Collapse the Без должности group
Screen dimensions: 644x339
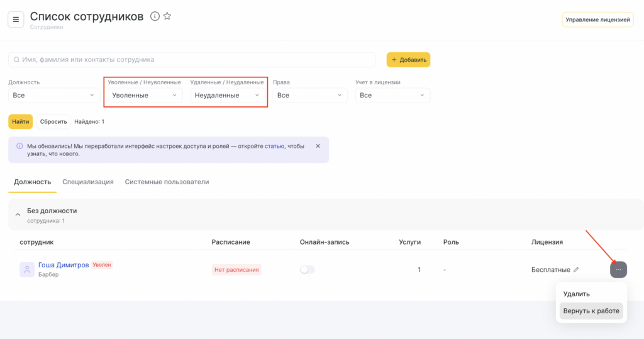18,215
